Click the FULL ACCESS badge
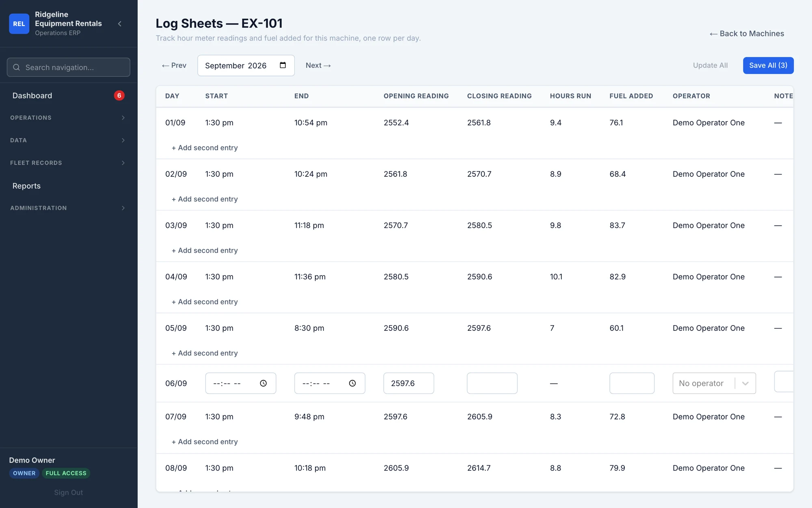Viewport: 812px width, 508px height. [x=66, y=473]
